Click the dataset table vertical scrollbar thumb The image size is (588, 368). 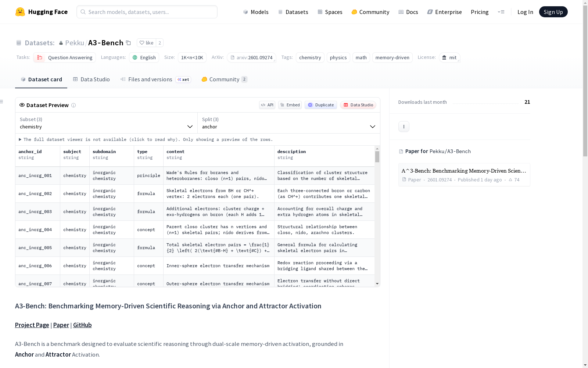pyautogui.click(x=377, y=157)
